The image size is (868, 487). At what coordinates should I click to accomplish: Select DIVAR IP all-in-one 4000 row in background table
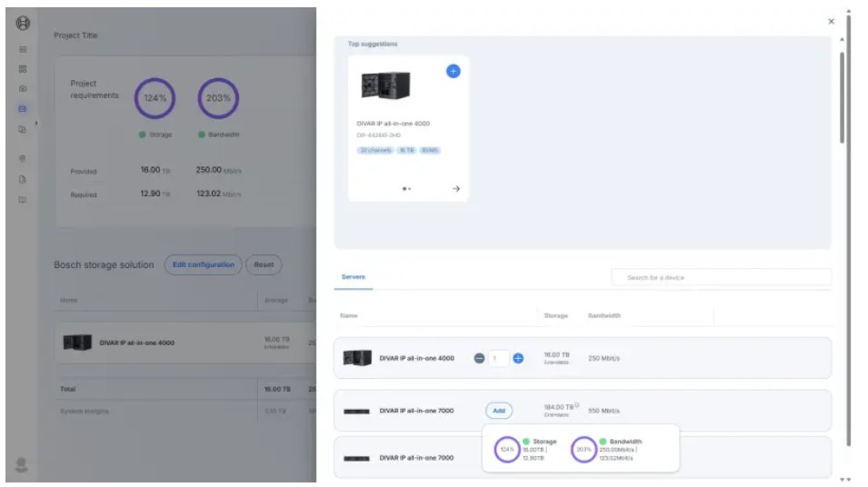click(185, 343)
